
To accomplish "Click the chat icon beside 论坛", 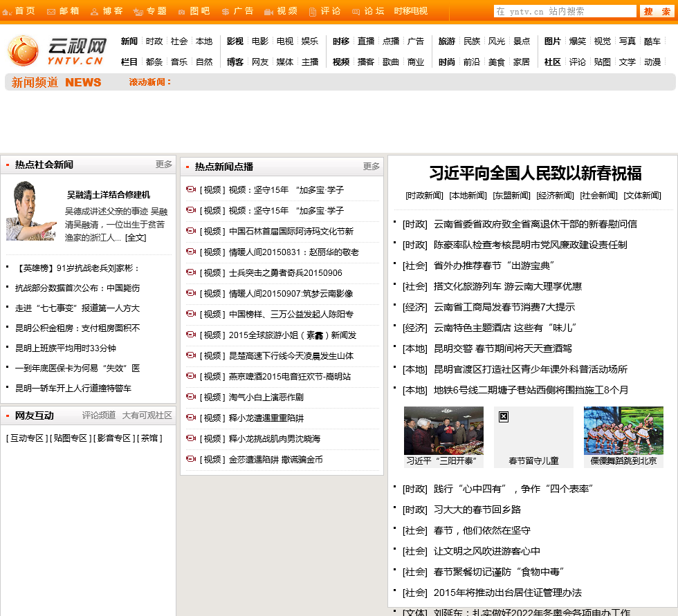I will (356, 12).
